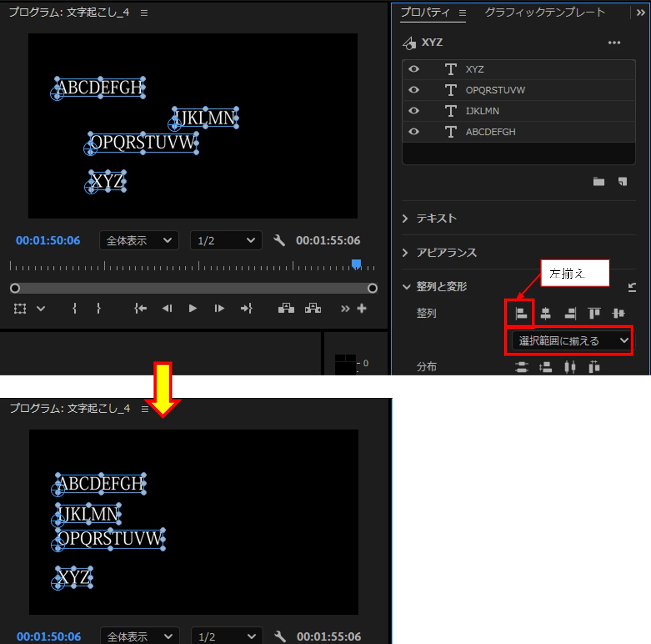
Task: Step back one frame
Action: tap(167, 308)
